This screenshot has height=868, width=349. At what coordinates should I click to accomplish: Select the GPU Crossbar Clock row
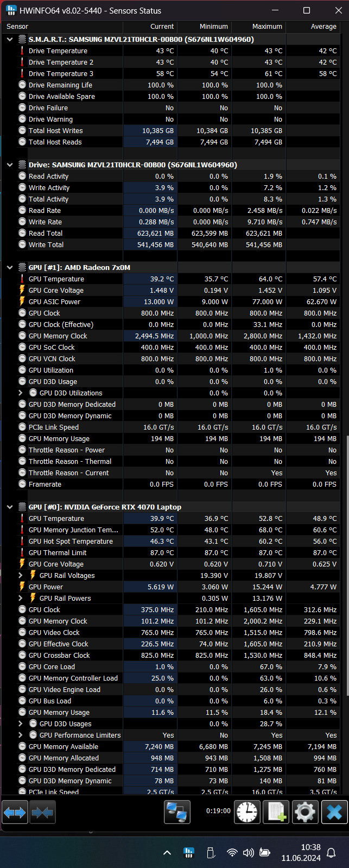(170, 656)
